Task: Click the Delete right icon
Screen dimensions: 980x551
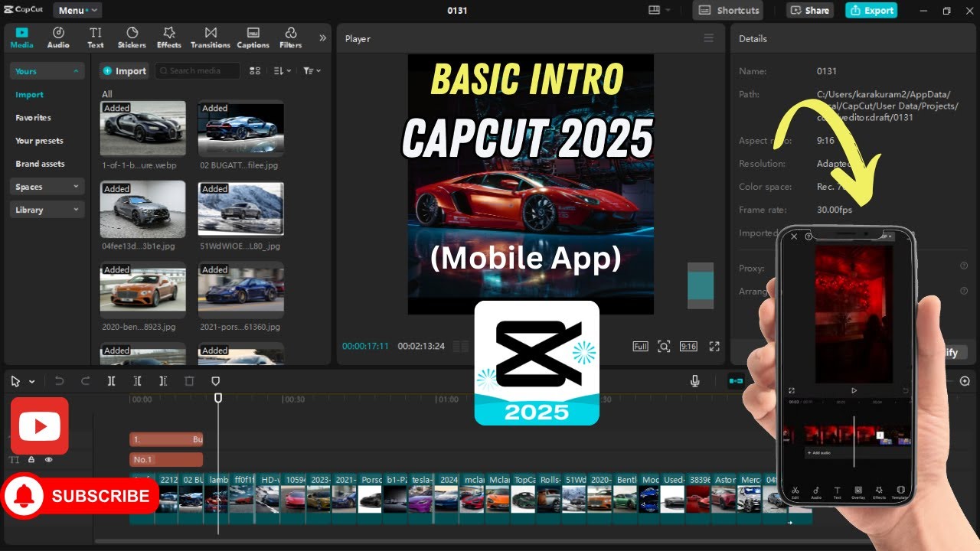Action: pos(163,381)
